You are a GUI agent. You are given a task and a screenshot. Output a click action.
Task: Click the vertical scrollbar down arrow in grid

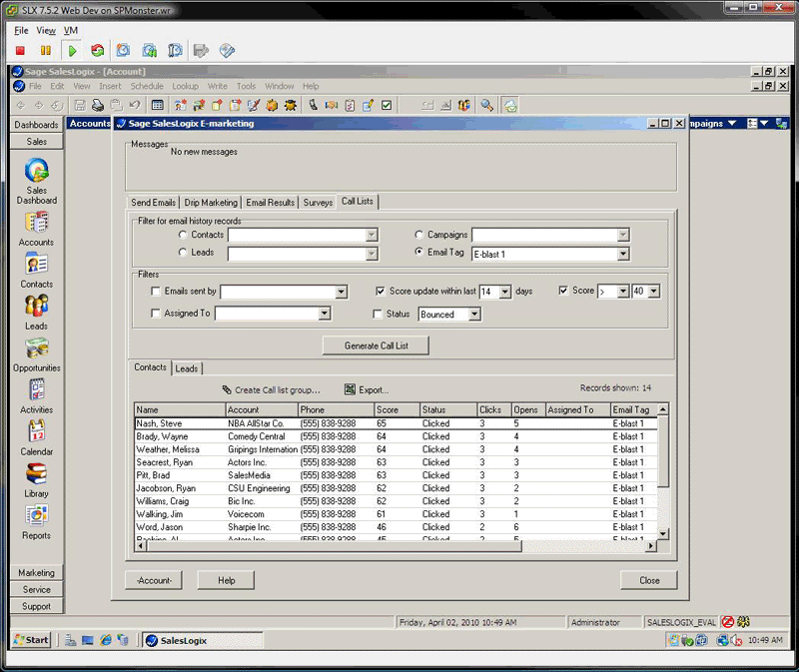point(663,533)
